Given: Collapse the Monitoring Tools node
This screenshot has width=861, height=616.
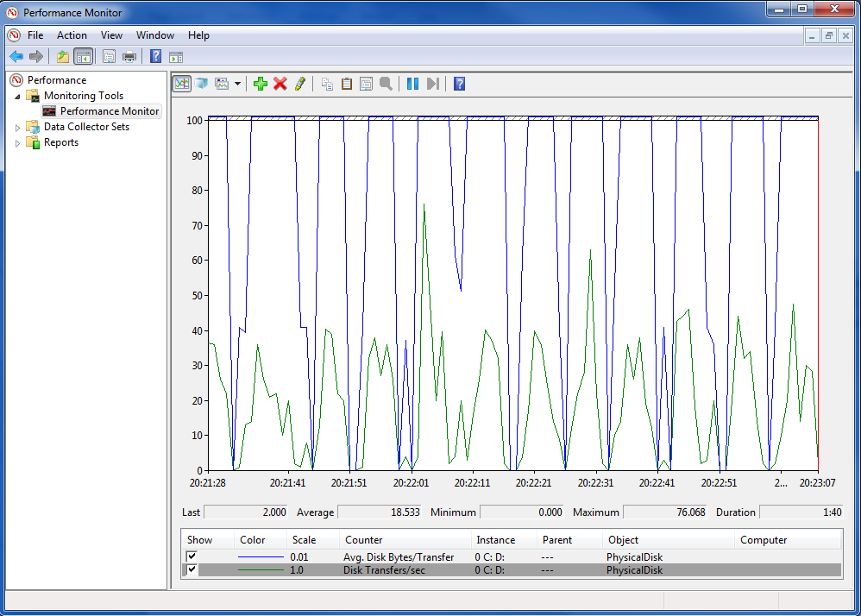Looking at the screenshot, I should [17, 97].
